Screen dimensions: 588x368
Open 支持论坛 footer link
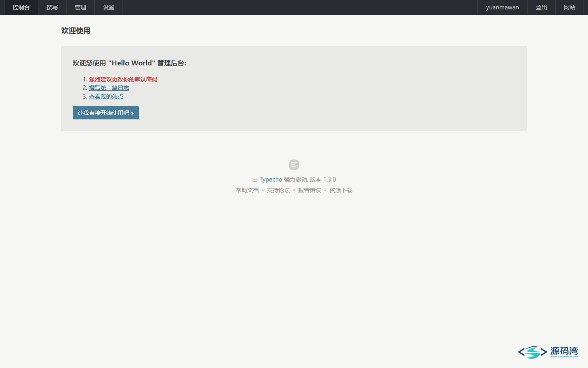(x=278, y=190)
